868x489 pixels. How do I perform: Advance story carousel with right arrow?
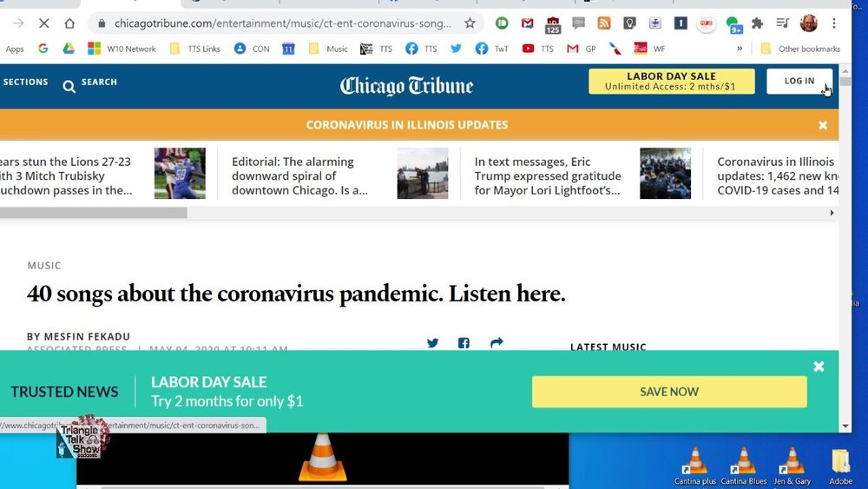coord(832,213)
